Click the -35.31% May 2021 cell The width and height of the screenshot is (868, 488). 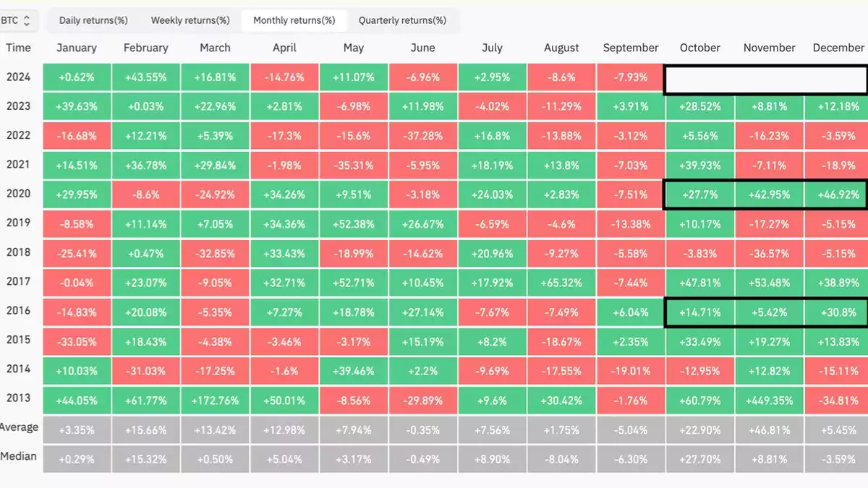click(354, 165)
